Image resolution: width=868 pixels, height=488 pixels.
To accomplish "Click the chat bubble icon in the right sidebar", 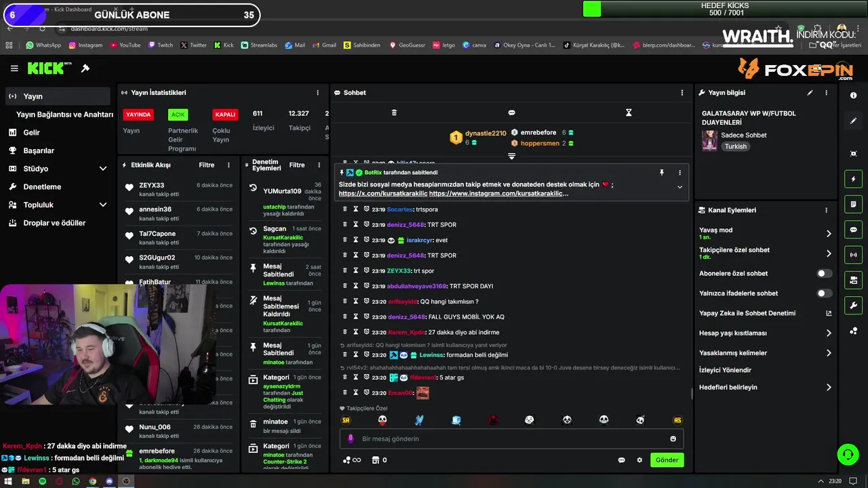I will (x=853, y=230).
